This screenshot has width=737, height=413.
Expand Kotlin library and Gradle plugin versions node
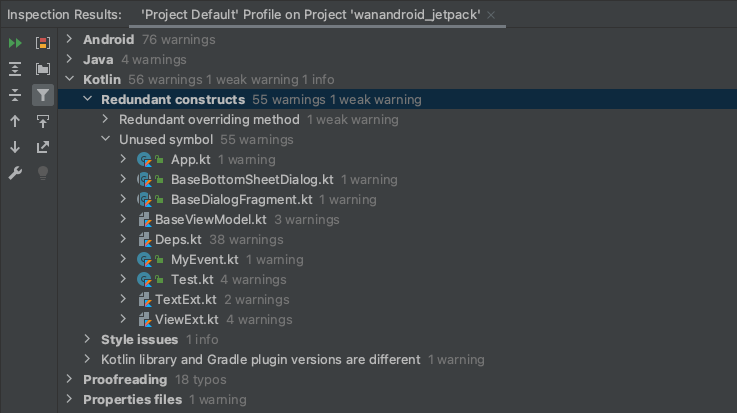87,359
